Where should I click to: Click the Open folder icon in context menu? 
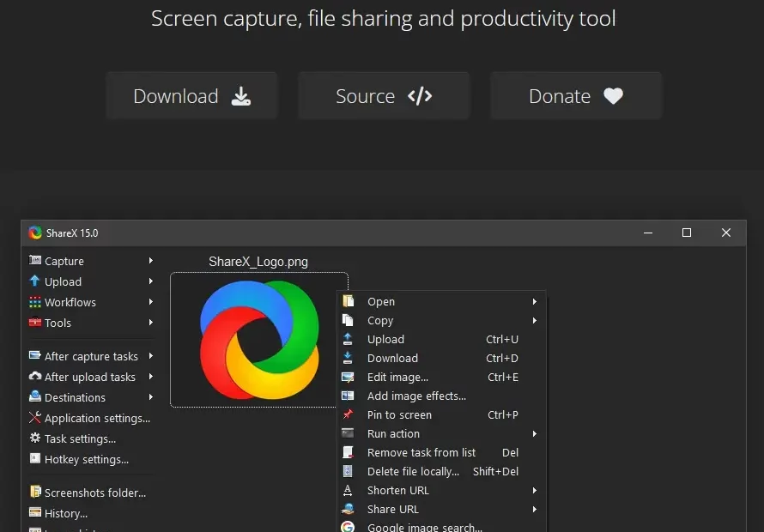[348, 301]
